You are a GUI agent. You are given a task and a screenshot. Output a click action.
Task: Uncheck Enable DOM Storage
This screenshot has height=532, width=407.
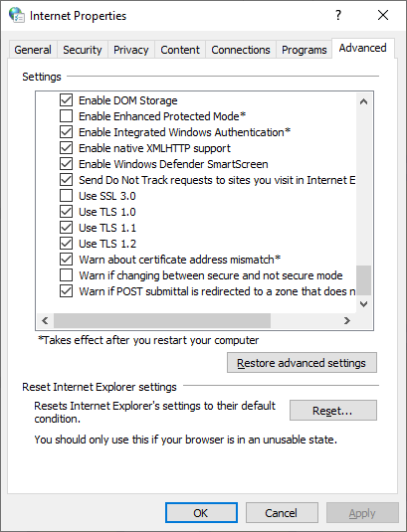(x=66, y=100)
